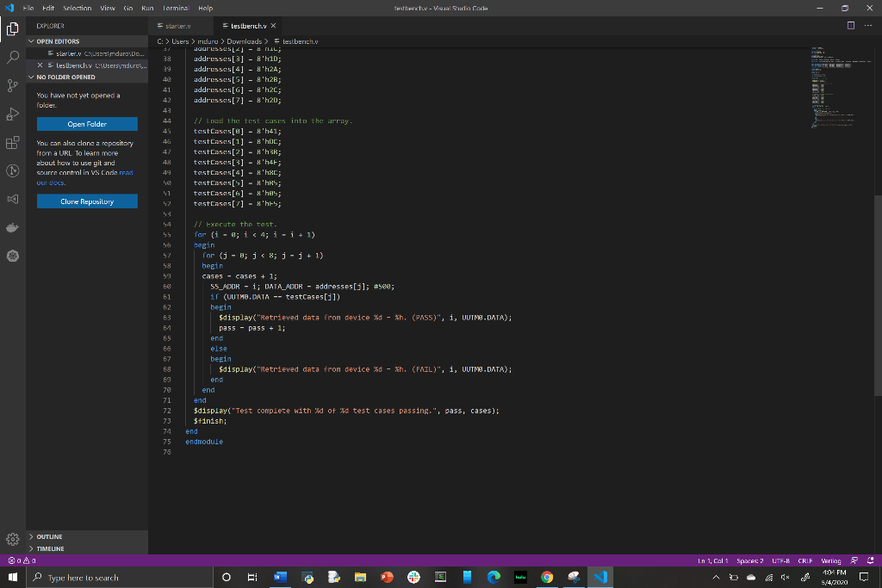Expand the Outline section
The height and width of the screenshot is (588, 882).
[x=87, y=537]
